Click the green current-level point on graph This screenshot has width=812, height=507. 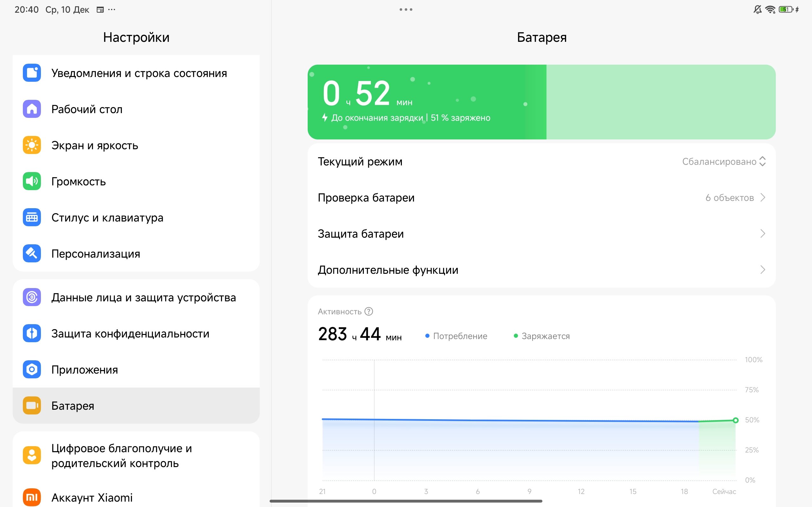tap(736, 420)
